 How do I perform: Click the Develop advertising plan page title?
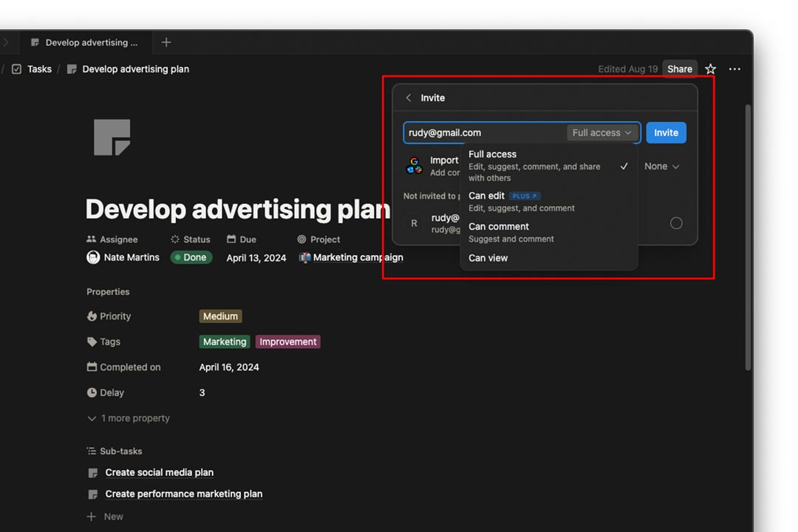[x=238, y=209]
